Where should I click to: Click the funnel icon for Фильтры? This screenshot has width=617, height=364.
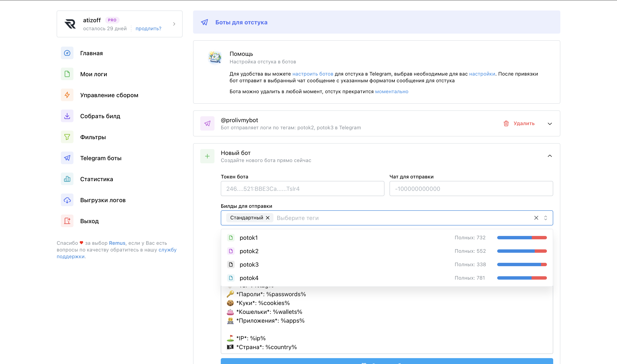coord(67,137)
